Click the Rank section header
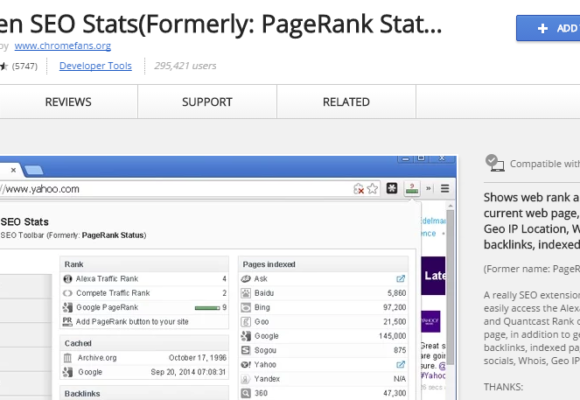The width and height of the screenshot is (580, 400). tap(144, 264)
